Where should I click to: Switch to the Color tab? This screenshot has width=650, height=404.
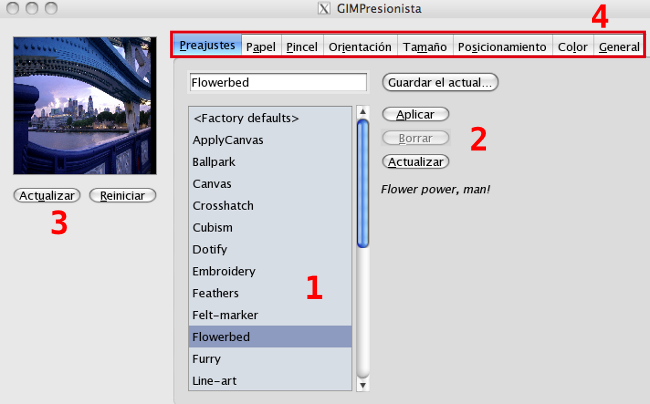(573, 46)
